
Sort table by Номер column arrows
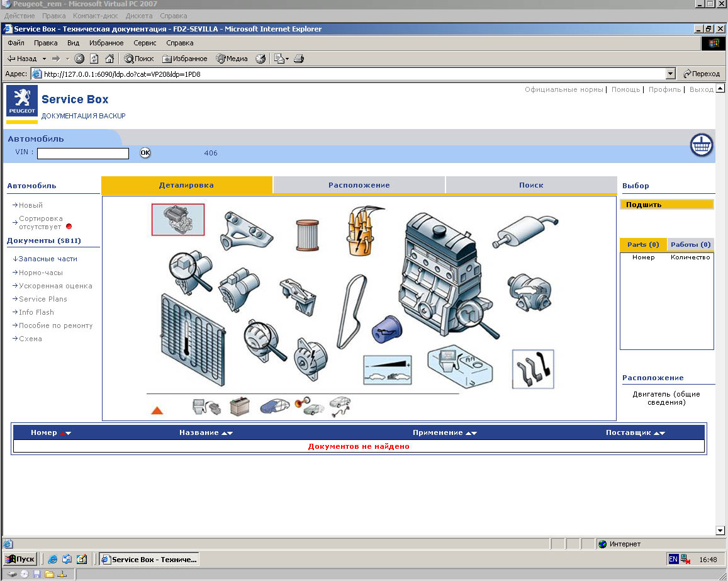click(x=65, y=433)
